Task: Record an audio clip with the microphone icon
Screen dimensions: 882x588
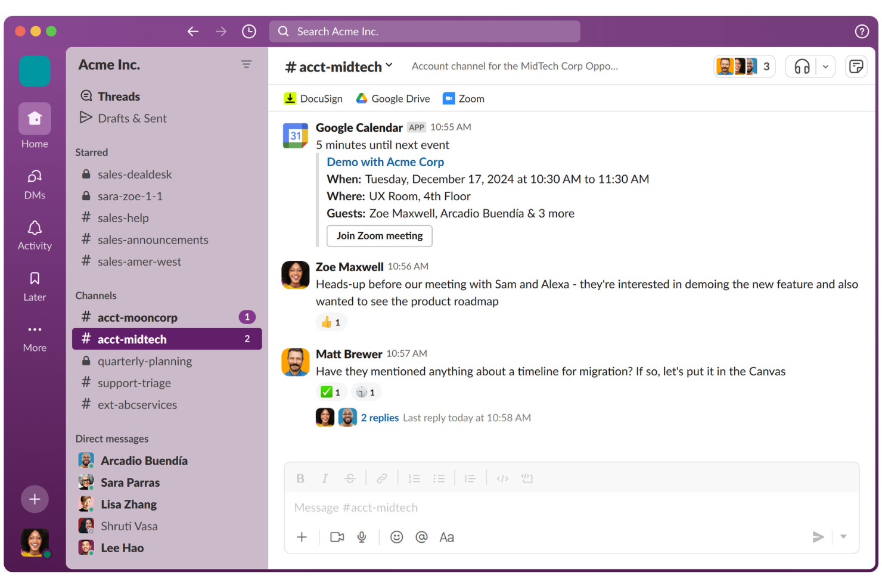Action: [362, 537]
